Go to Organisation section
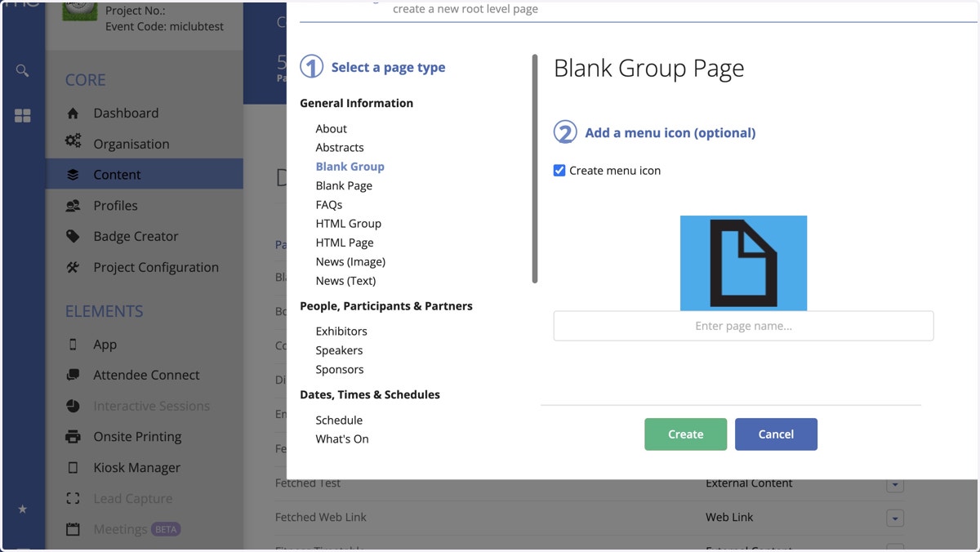Viewport: 980px width, 552px height. click(x=131, y=144)
